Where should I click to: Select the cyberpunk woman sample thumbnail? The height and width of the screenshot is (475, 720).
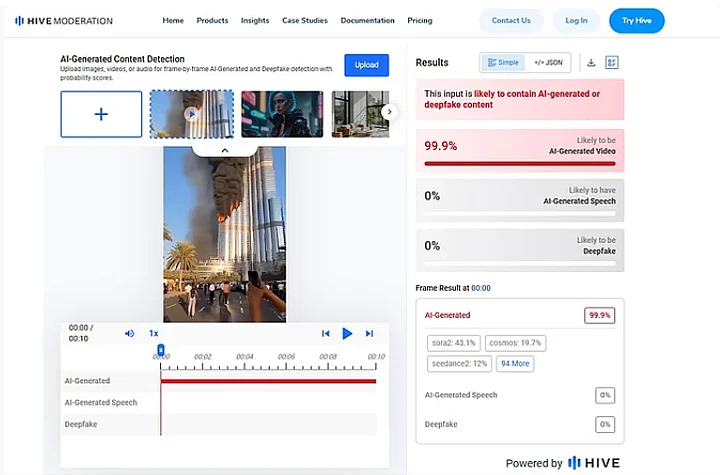281,114
